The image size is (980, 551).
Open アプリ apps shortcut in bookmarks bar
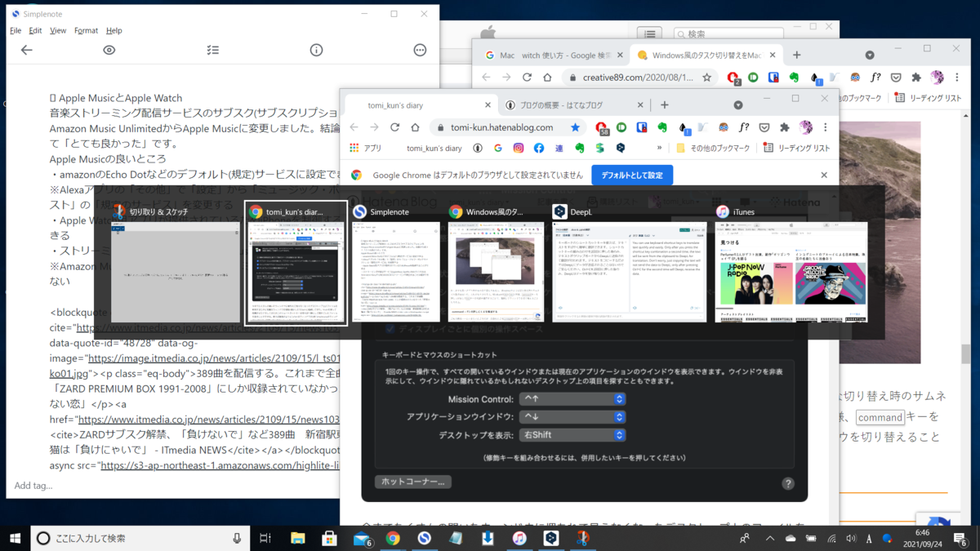pos(366,149)
